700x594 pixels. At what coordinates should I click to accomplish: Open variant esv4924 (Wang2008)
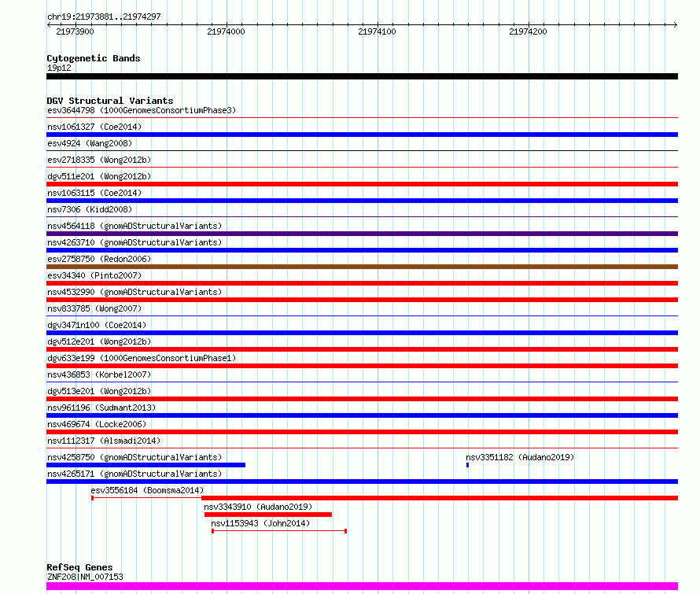pyautogui.click(x=90, y=143)
